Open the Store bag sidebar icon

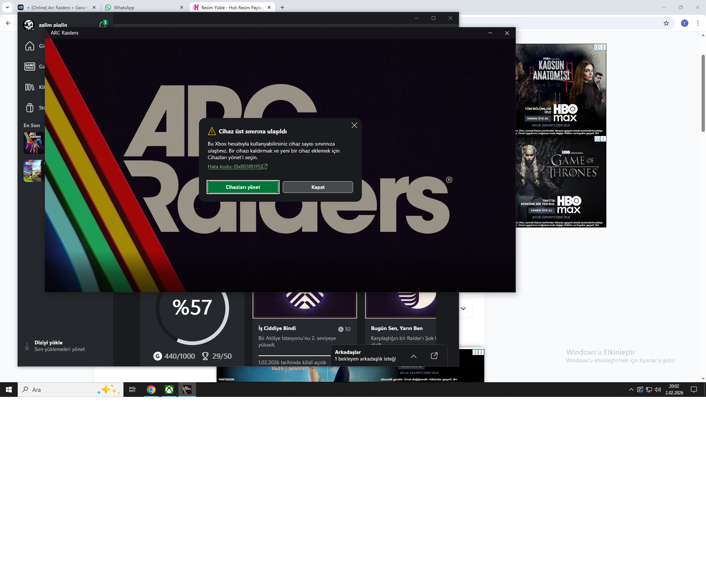[30, 108]
